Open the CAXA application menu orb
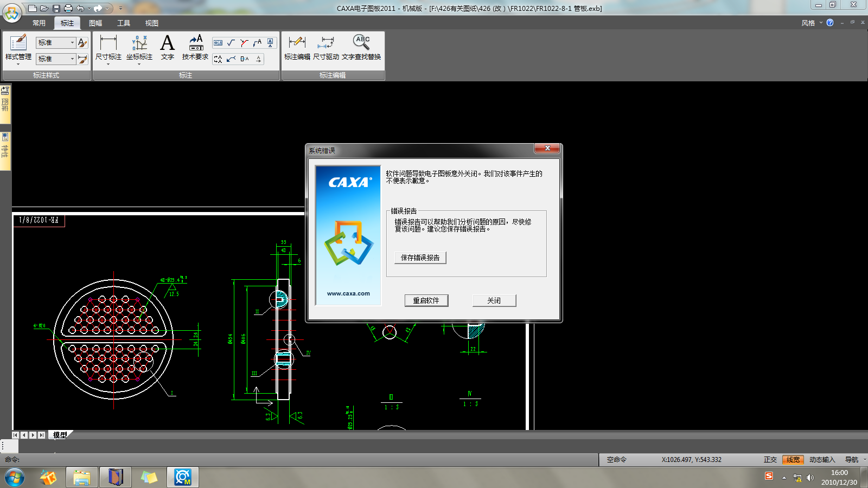The height and width of the screenshot is (488, 868). point(12,12)
